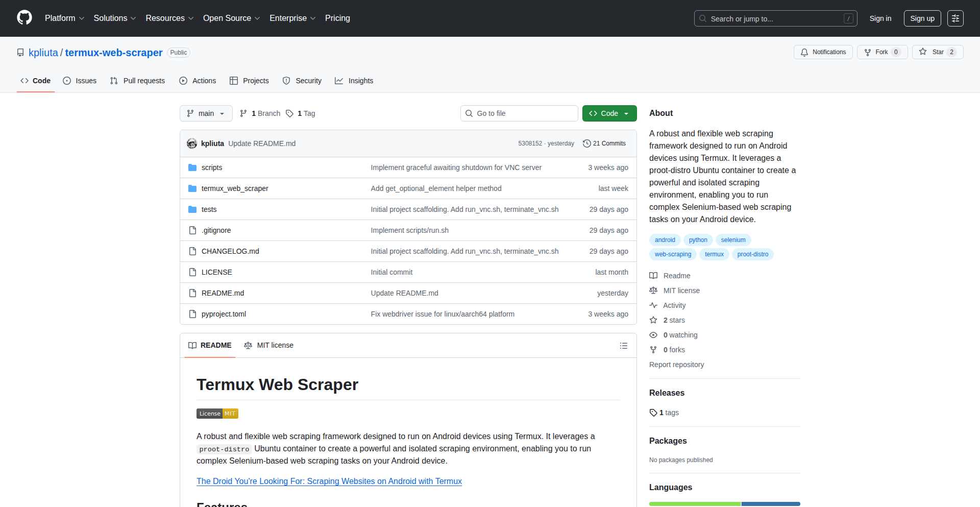Open the scripts folder
Viewport: 980px width, 507px height.
tap(211, 167)
